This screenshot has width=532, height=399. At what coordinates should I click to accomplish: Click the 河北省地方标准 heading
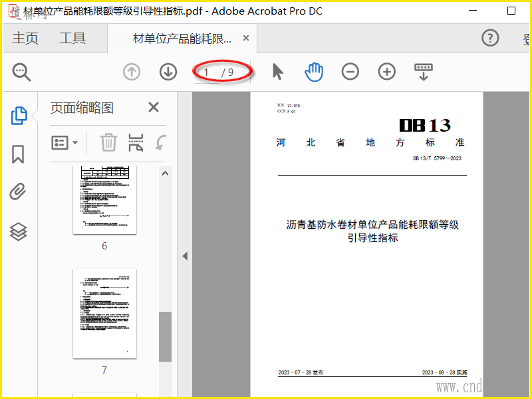[x=370, y=142]
